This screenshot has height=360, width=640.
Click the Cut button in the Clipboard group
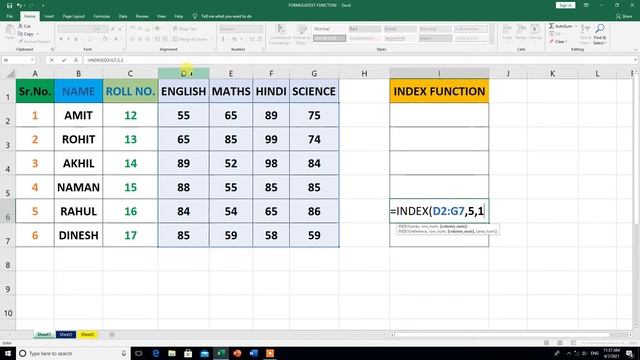tap(24, 26)
